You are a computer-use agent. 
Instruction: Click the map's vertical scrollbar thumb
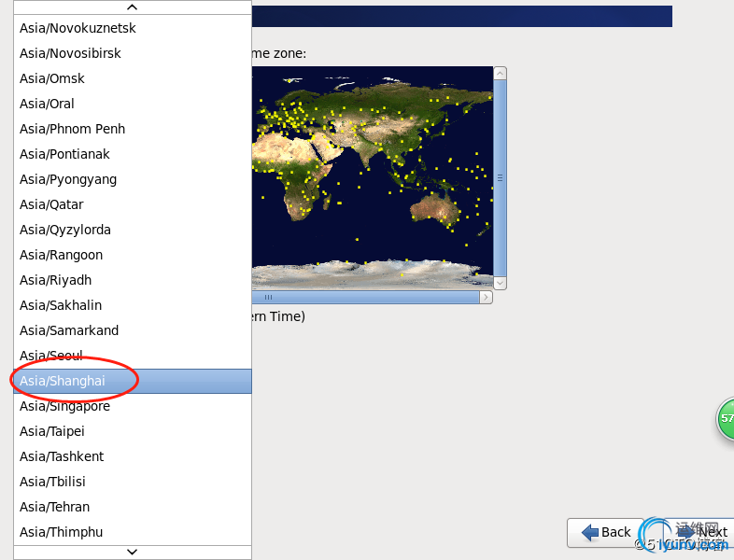tap(500, 178)
